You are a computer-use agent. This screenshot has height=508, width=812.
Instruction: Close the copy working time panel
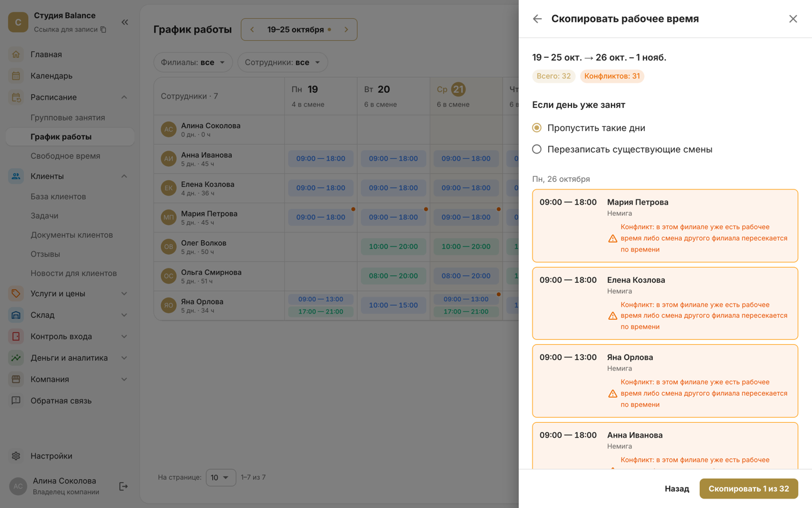pos(793,19)
